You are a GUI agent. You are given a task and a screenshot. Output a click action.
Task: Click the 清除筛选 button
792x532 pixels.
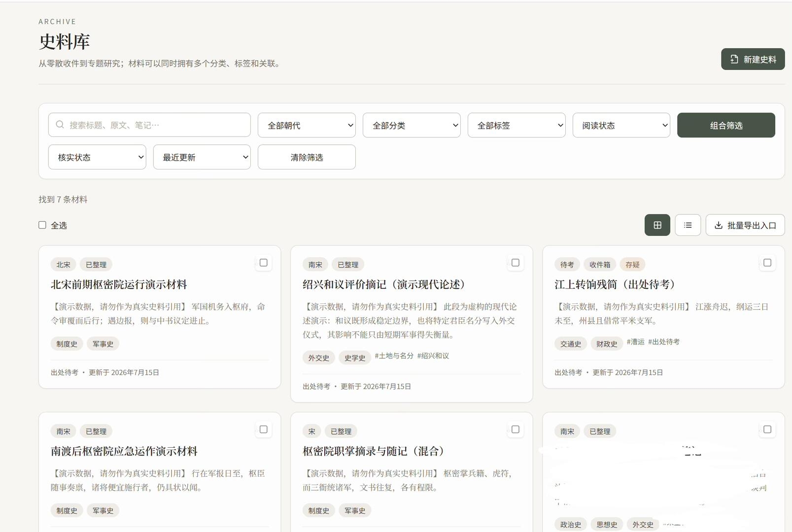pos(307,157)
